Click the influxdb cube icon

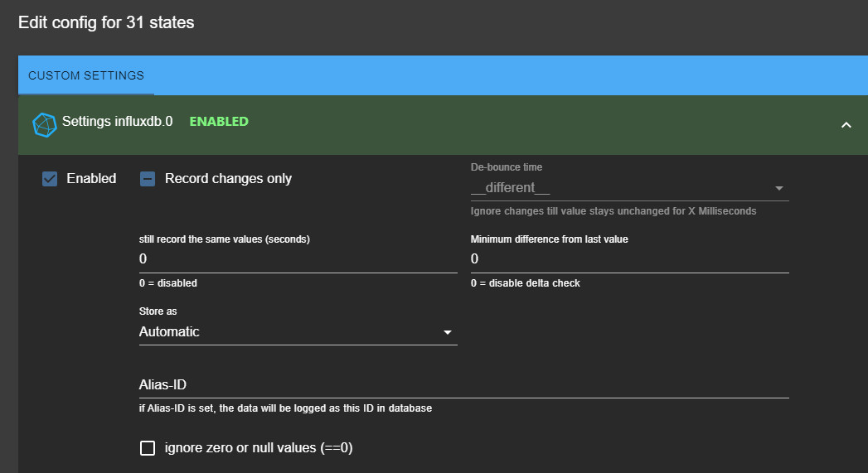[x=44, y=124]
